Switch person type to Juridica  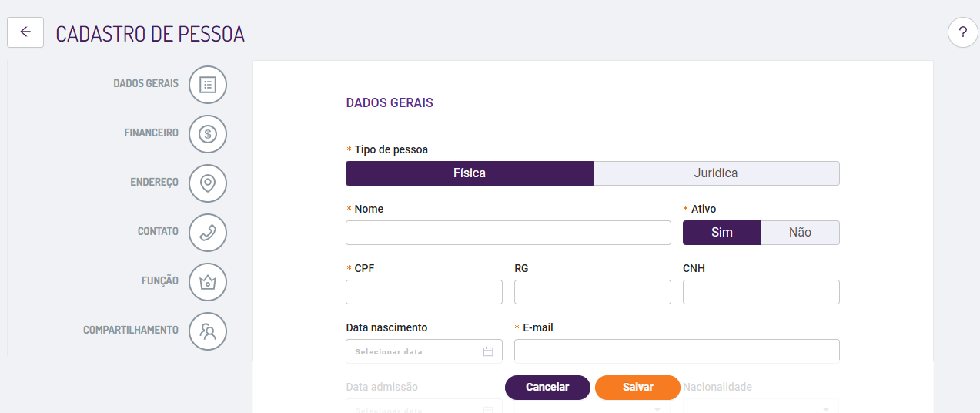(x=716, y=173)
